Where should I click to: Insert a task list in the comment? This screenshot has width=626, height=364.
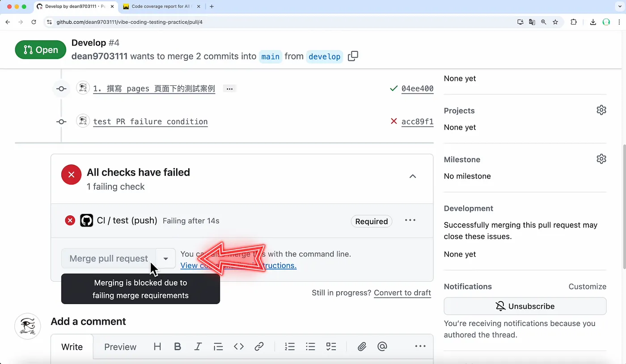click(x=331, y=347)
